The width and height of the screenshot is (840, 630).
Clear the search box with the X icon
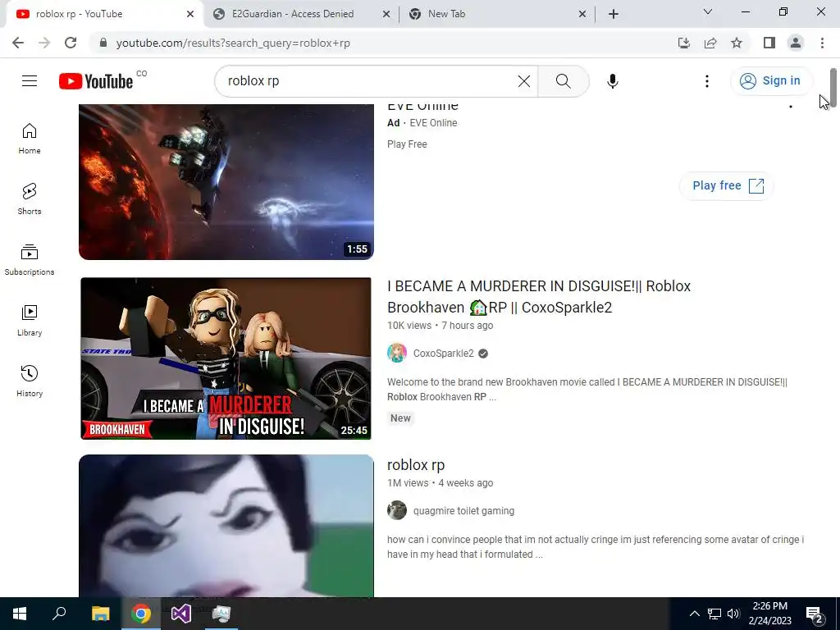[x=524, y=81]
